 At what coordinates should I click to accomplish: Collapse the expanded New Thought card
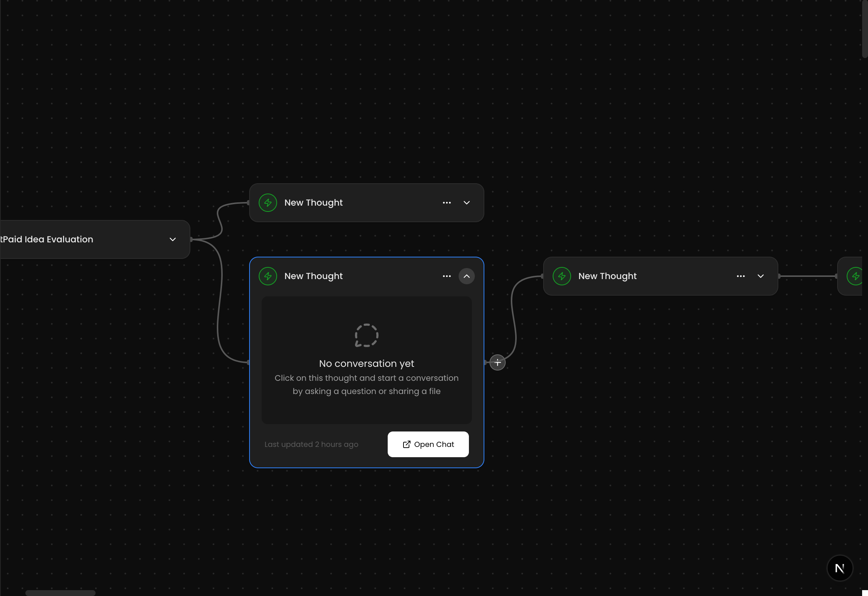pos(466,276)
